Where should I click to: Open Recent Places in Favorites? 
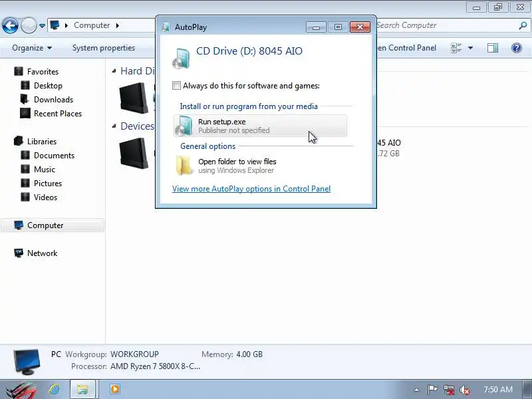(x=58, y=113)
